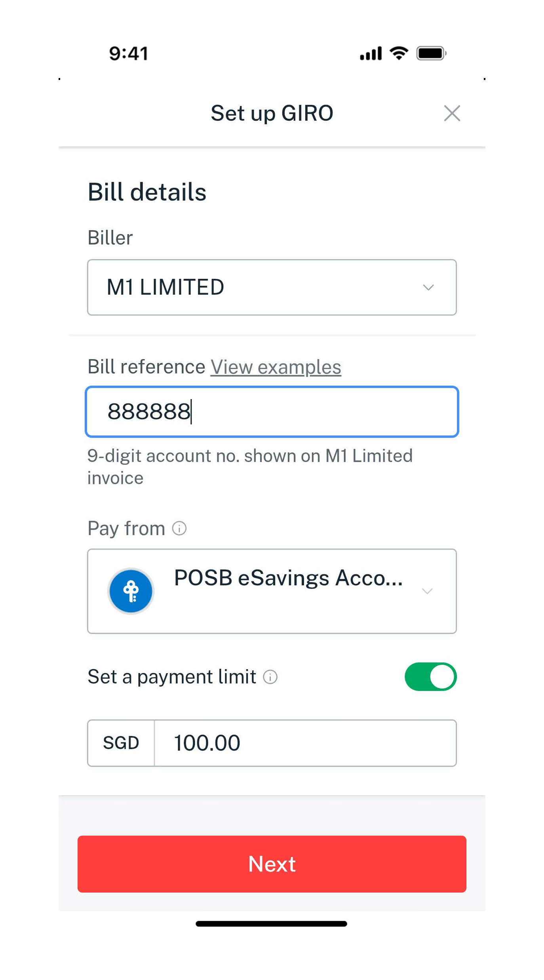The image size is (544, 980).
Task: Expand the Pay from dropdown chevron
Action: pyautogui.click(x=427, y=591)
